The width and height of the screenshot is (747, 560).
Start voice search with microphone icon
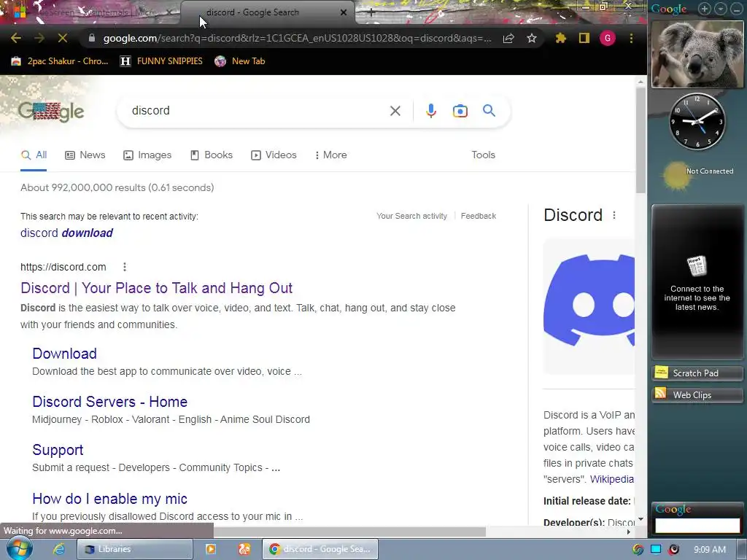(430, 111)
